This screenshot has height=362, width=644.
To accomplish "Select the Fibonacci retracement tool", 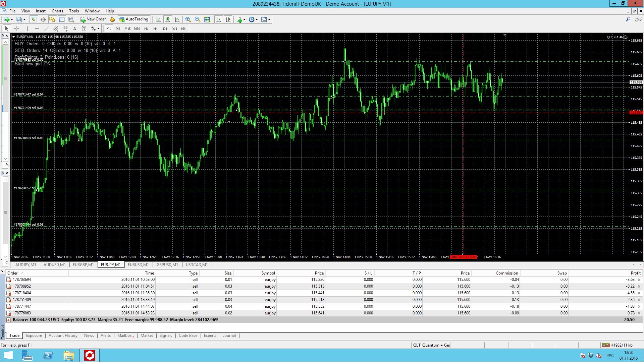I will 65,28.
